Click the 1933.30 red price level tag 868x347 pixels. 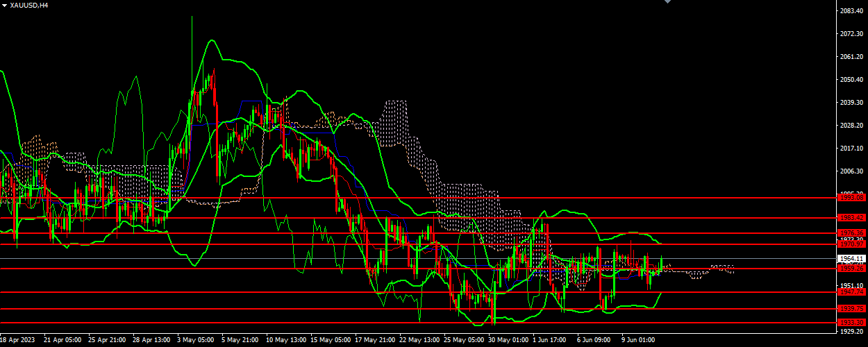pyautogui.click(x=851, y=323)
